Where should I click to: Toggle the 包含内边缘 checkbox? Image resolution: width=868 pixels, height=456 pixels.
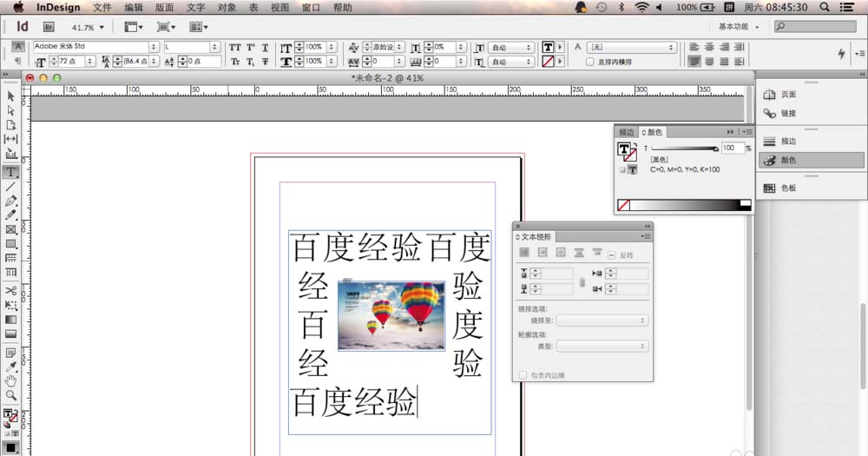coord(523,375)
